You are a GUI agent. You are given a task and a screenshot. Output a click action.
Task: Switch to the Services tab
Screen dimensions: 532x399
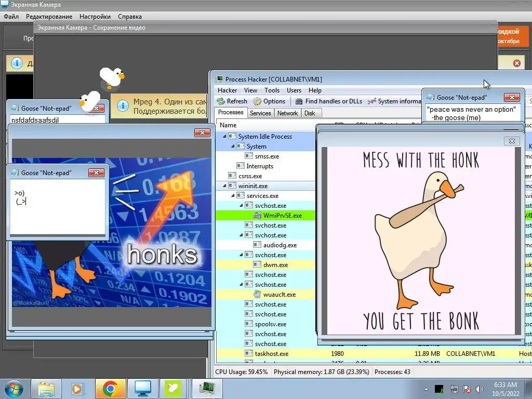tap(260, 113)
